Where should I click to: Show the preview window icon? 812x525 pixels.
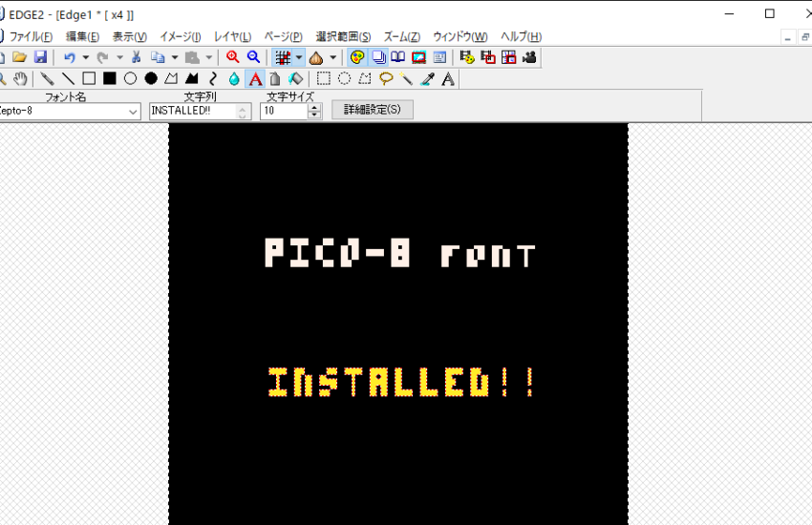click(x=419, y=57)
